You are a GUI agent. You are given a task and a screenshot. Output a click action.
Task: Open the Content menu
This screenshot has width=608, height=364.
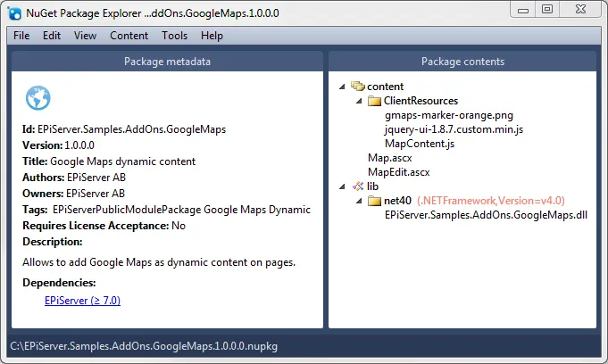129,36
